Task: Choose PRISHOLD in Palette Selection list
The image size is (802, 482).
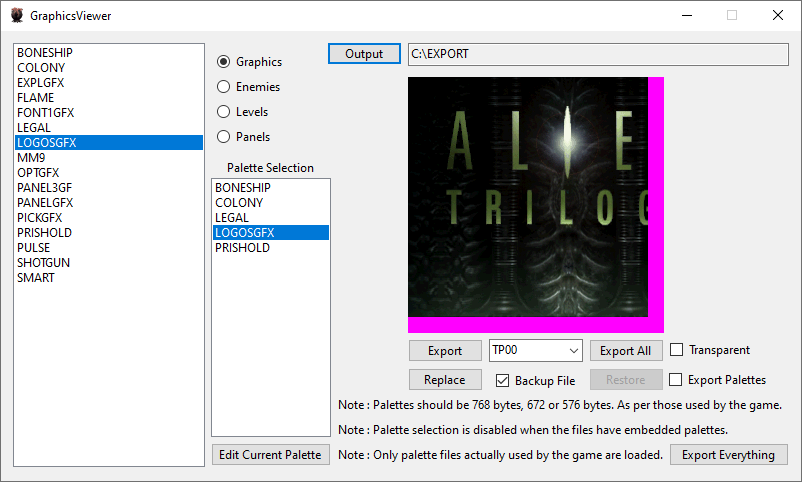Action: click(x=271, y=248)
